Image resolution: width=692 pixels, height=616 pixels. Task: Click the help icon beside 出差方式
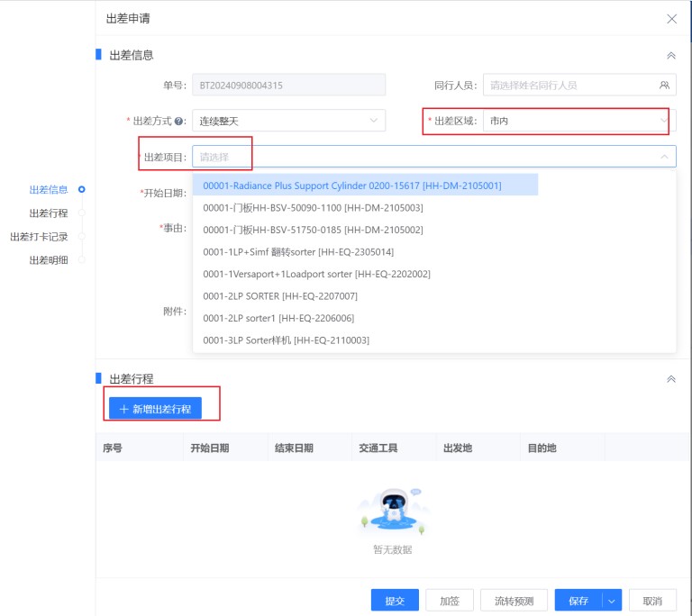[179, 121]
